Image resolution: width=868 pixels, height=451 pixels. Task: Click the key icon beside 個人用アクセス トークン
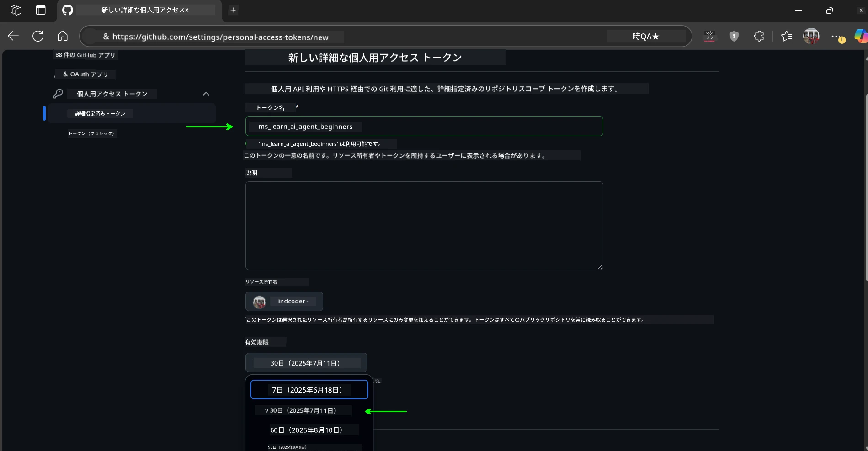point(58,94)
